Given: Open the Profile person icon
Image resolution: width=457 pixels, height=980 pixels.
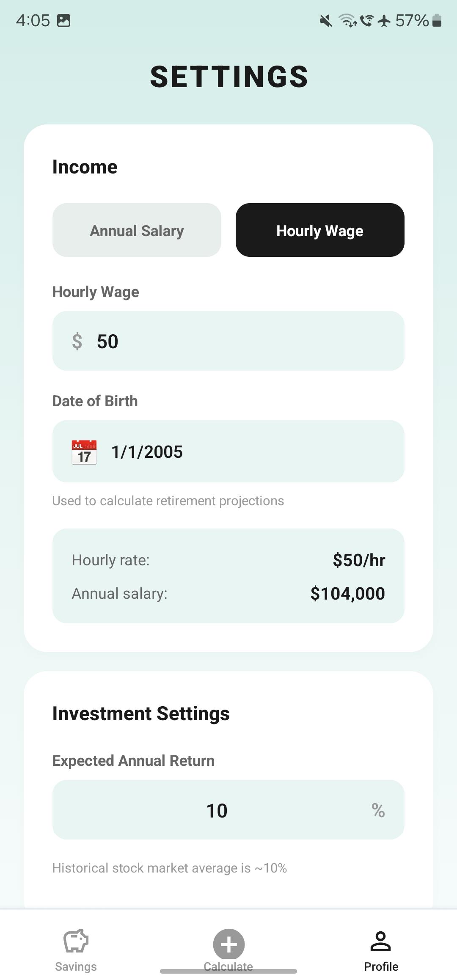Looking at the screenshot, I should (x=380, y=941).
